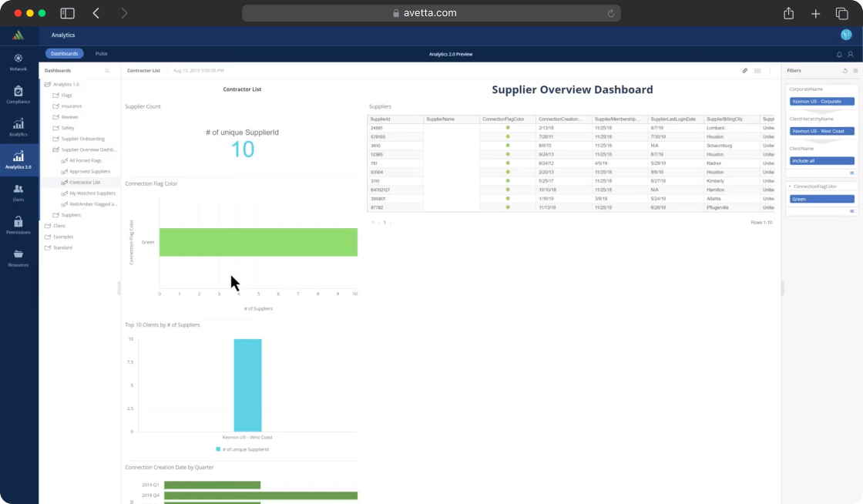This screenshot has width=863, height=504.
Task: Click the Green flag color filter
Action: pyautogui.click(x=821, y=199)
